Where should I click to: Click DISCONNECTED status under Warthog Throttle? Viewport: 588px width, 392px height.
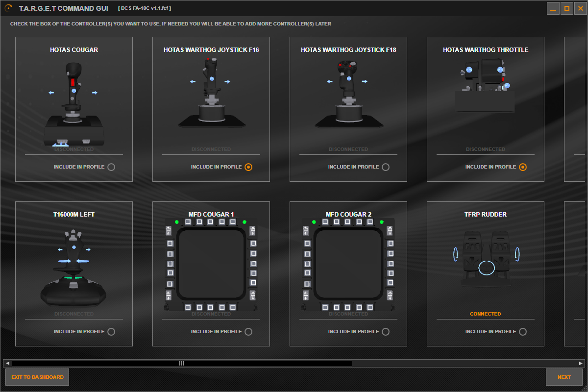tap(486, 149)
